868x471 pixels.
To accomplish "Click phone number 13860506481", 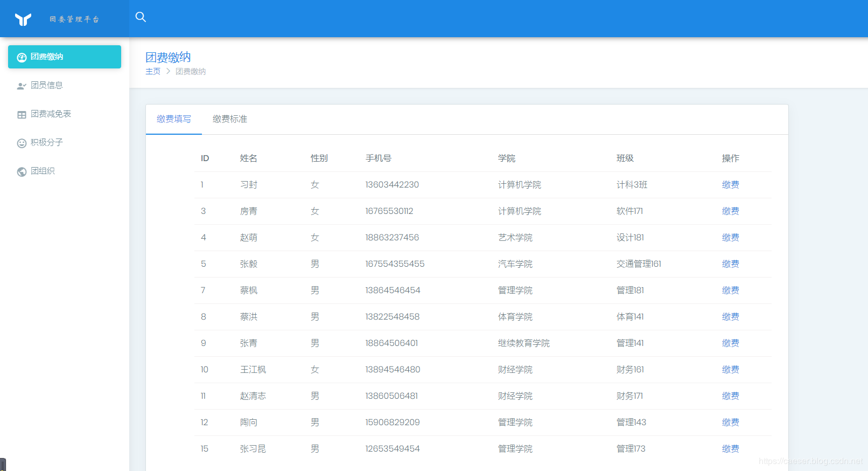I will pyautogui.click(x=391, y=396).
